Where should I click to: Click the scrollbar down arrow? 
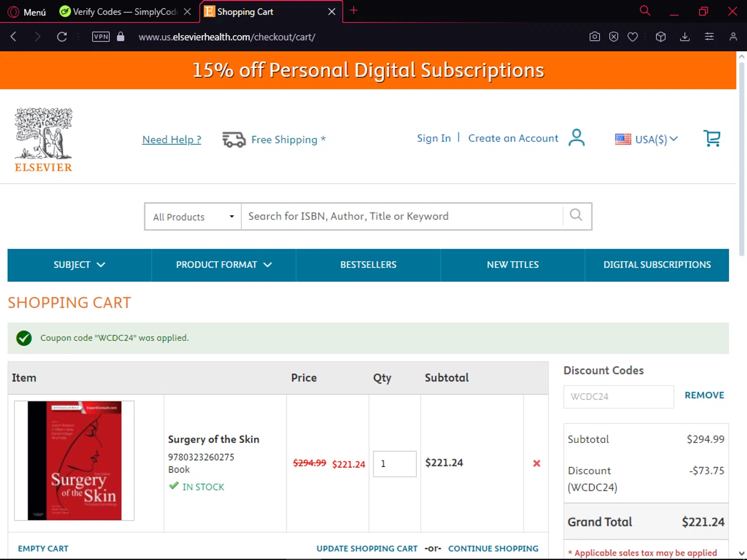tap(742, 553)
